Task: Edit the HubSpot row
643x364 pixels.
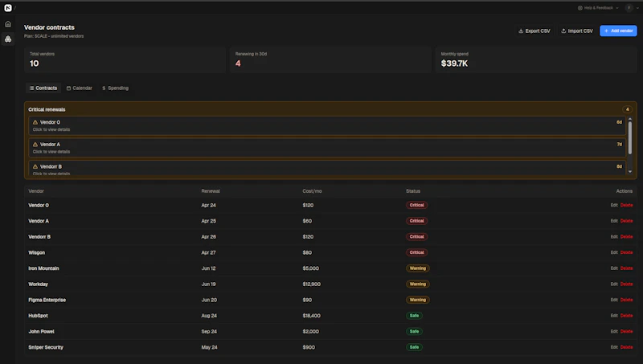Action: (x=614, y=316)
